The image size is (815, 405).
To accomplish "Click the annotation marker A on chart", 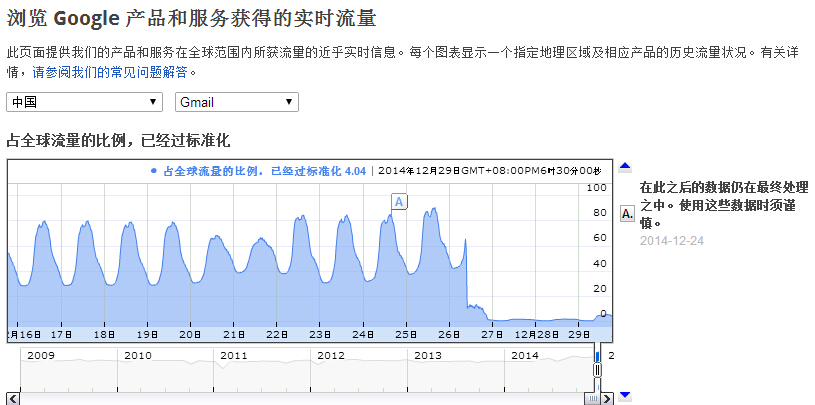I will (399, 202).
